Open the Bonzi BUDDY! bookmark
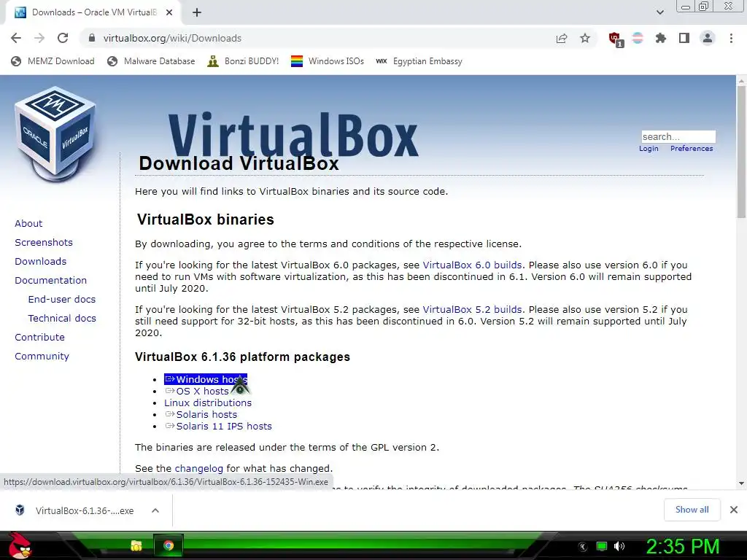This screenshot has height=560, width=747. pos(243,61)
